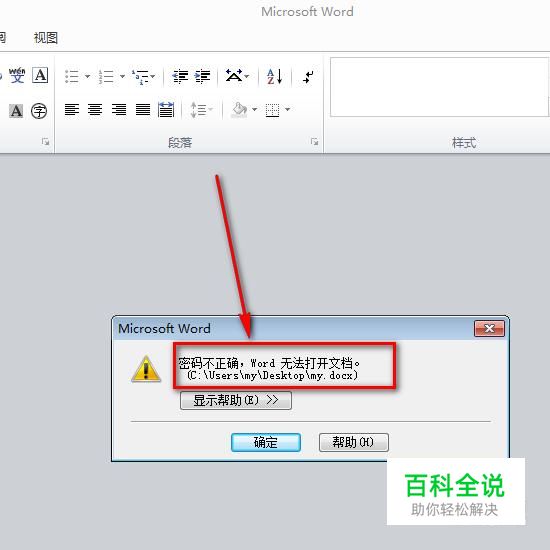Open the bullet list style dropdown arrow
The width and height of the screenshot is (550, 550).
87,76
